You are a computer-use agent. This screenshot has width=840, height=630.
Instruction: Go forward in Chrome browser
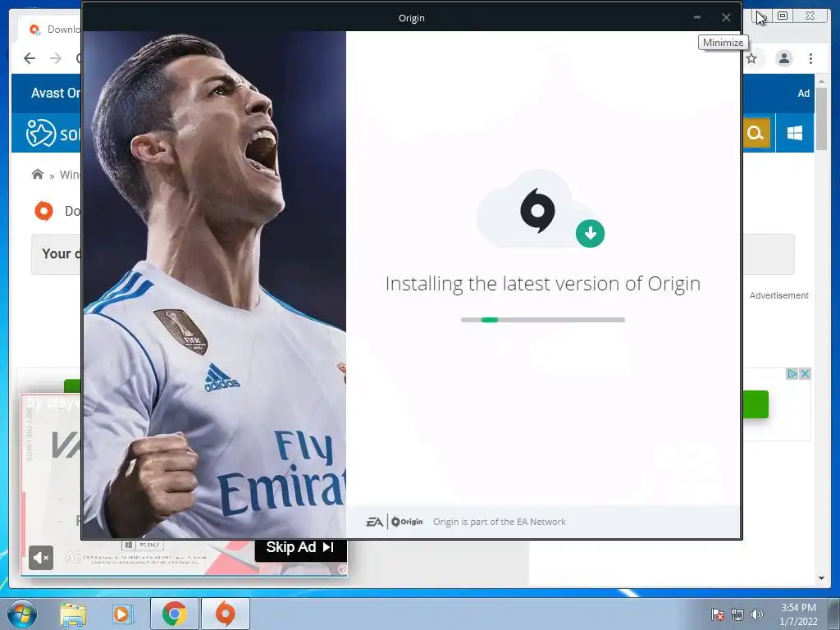pos(56,58)
